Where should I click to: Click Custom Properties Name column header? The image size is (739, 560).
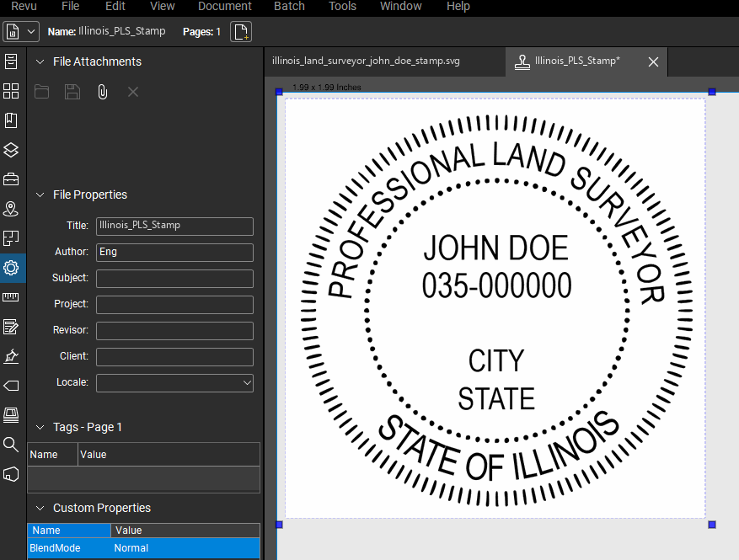[69, 531]
